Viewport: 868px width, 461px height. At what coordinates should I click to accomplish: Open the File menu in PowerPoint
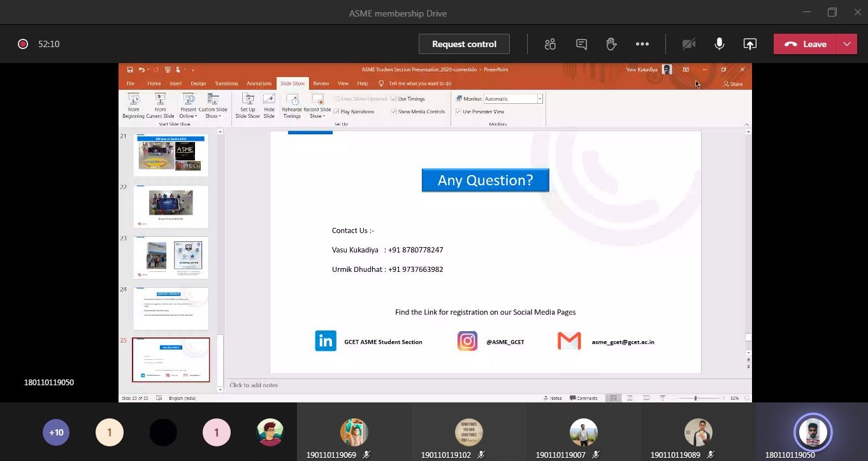coord(130,83)
